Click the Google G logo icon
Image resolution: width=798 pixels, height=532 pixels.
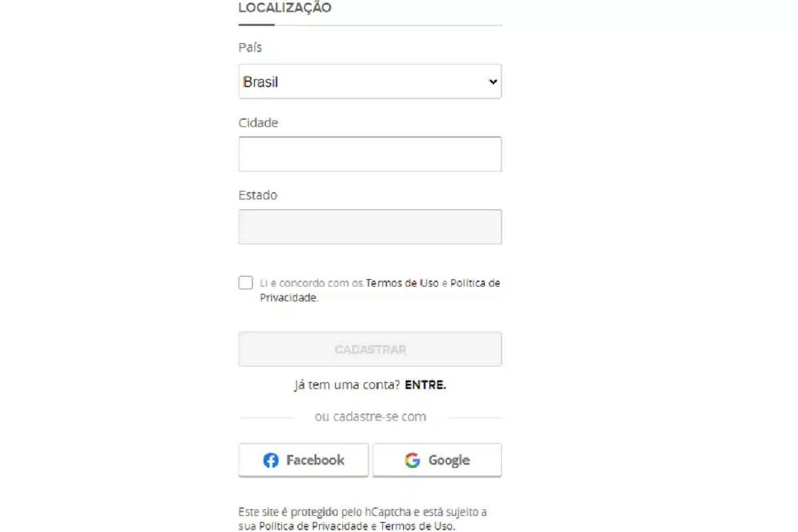pos(412,460)
